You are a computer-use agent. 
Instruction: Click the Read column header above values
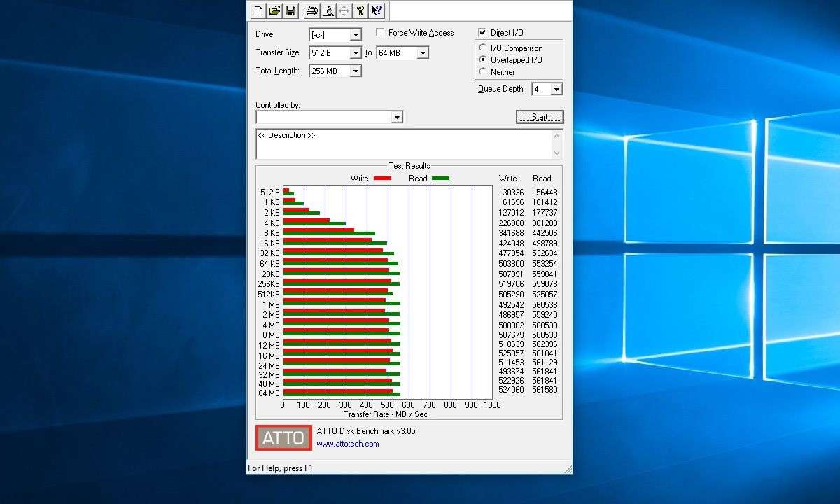click(x=542, y=178)
